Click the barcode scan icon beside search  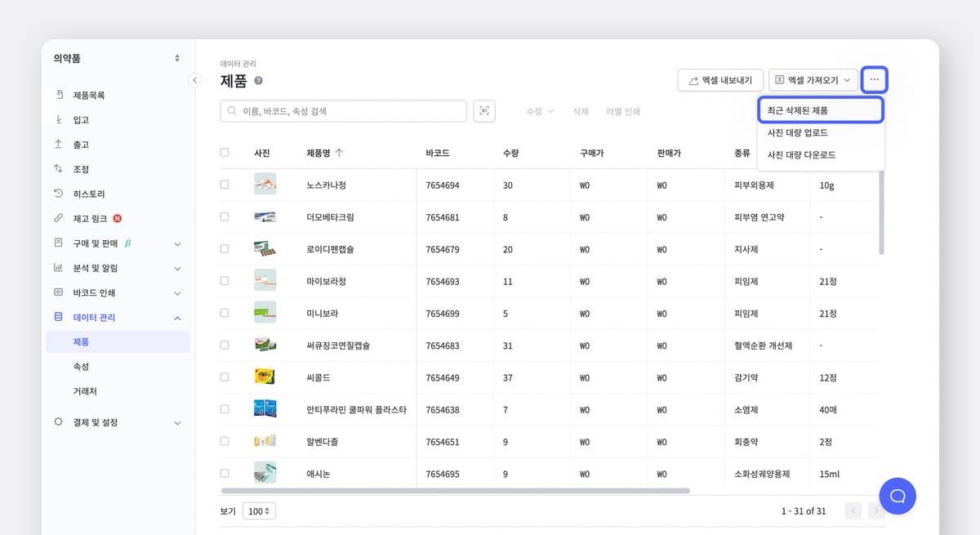[x=484, y=111]
